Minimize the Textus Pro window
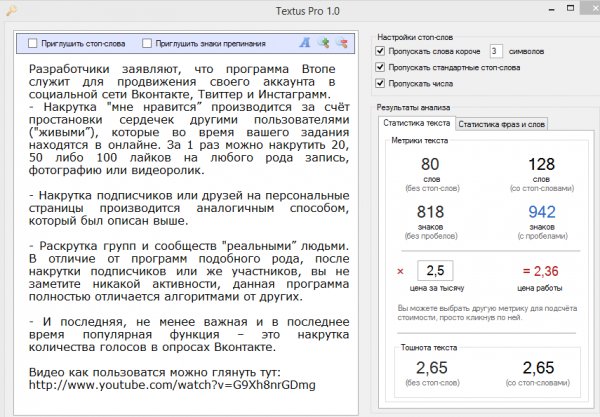600x417 pixels. (x=551, y=9)
